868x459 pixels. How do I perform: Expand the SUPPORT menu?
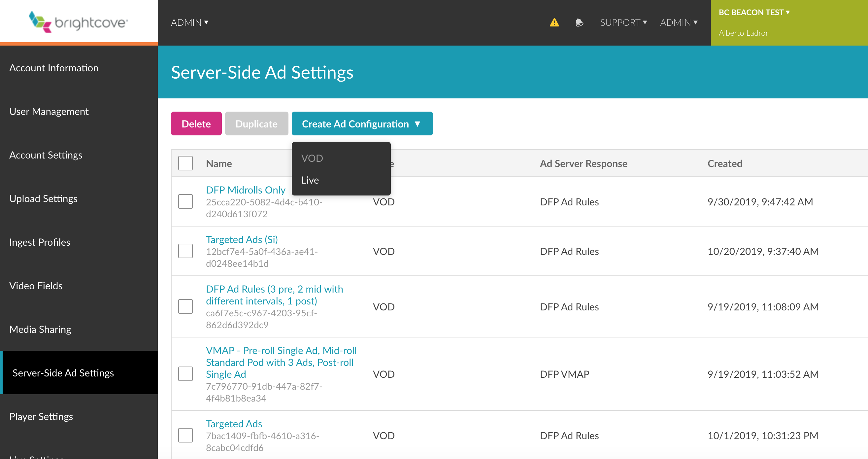(623, 22)
